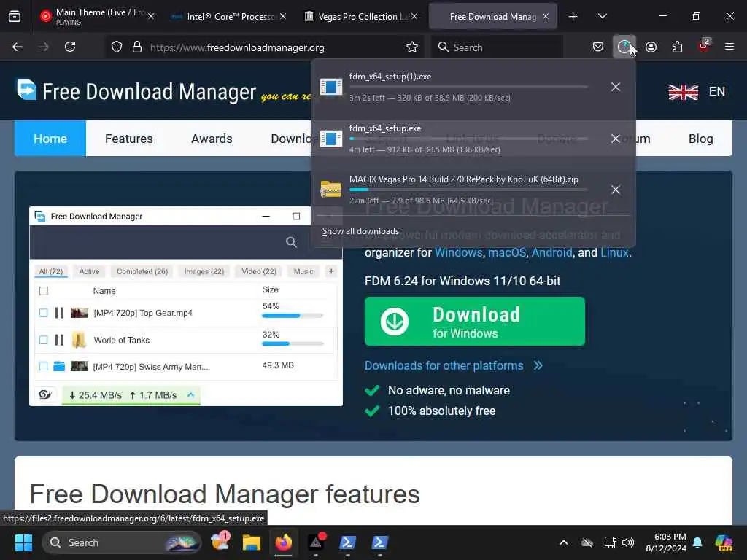The width and height of the screenshot is (747, 560).
Task: Select the fdm_x64_setup(1).exe file icon
Action: point(331,87)
